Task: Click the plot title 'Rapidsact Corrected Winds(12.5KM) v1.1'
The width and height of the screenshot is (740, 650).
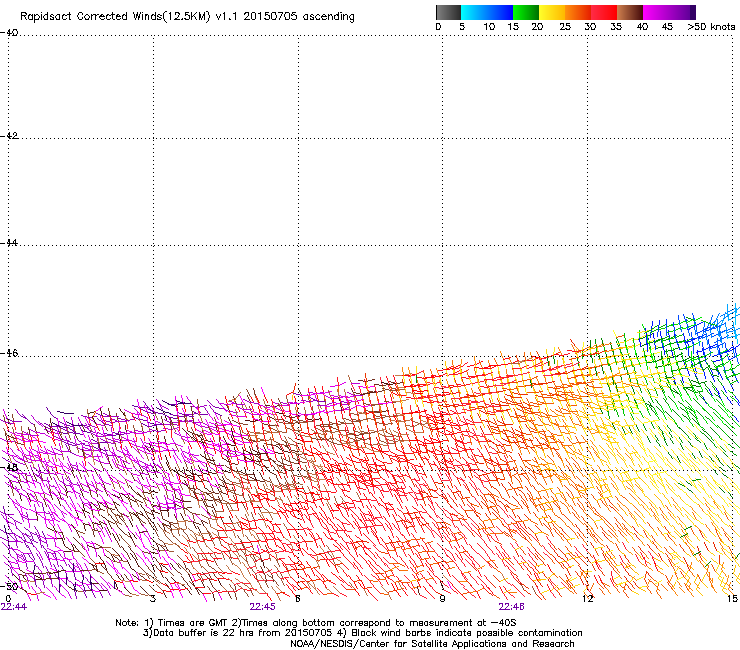Action: pos(129,16)
